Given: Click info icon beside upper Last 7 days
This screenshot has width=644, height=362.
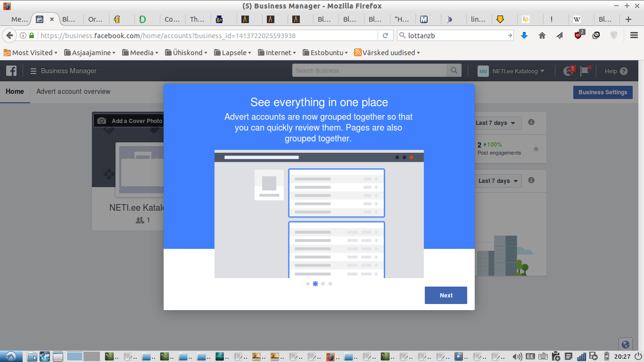Looking at the screenshot, I should [531, 123].
